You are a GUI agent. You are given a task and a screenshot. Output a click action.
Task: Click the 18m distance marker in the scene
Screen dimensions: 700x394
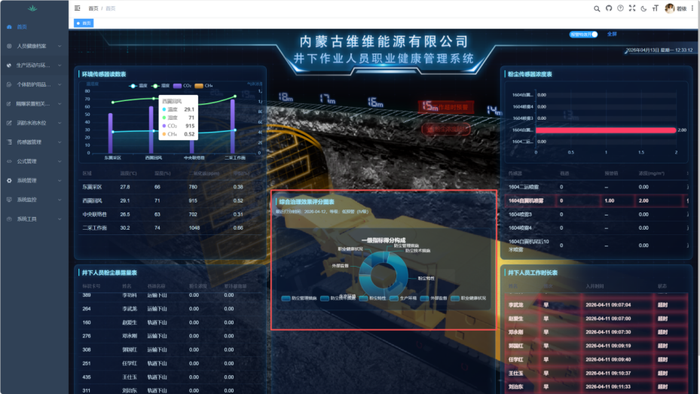tap(286, 97)
